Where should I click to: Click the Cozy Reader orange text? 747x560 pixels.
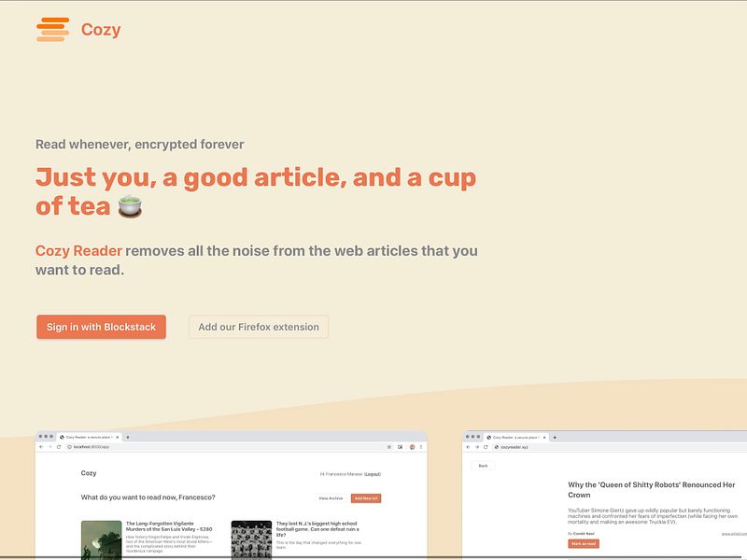click(x=78, y=250)
